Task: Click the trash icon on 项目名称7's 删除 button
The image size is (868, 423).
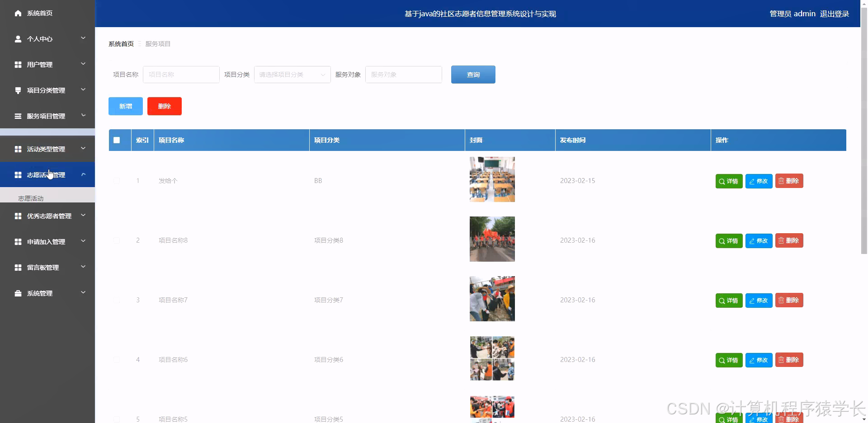Action: (x=781, y=300)
